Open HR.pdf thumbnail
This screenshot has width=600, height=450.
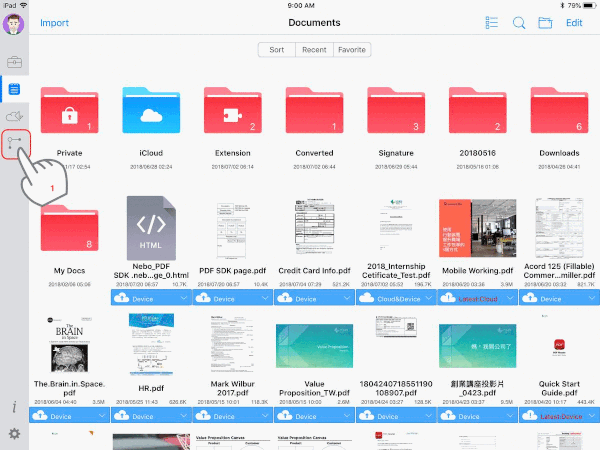tap(151, 344)
